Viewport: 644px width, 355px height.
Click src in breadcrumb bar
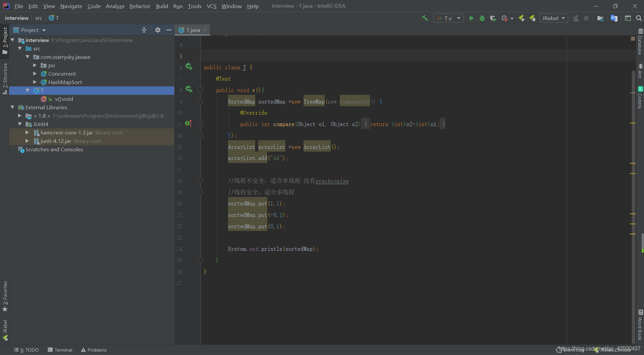(x=39, y=18)
